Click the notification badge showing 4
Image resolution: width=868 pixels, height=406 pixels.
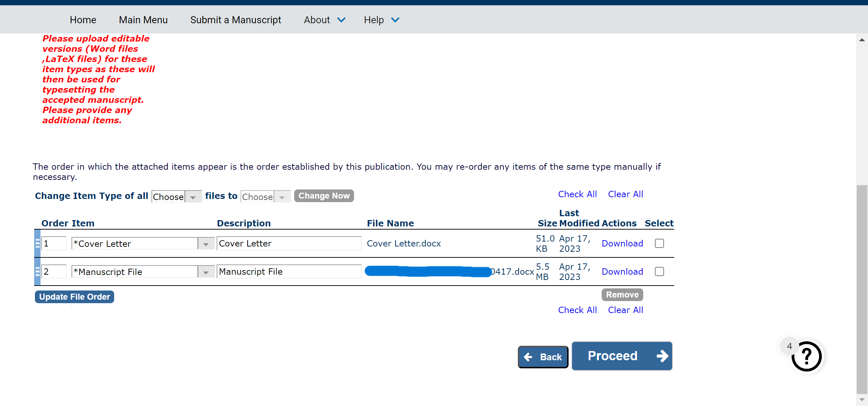(789, 346)
